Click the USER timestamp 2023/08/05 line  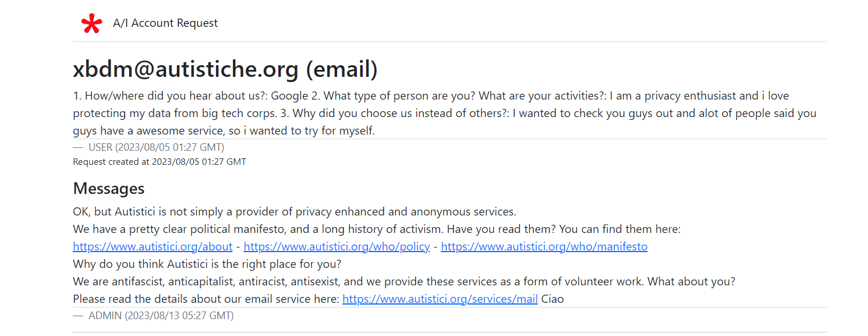point(148,147)
